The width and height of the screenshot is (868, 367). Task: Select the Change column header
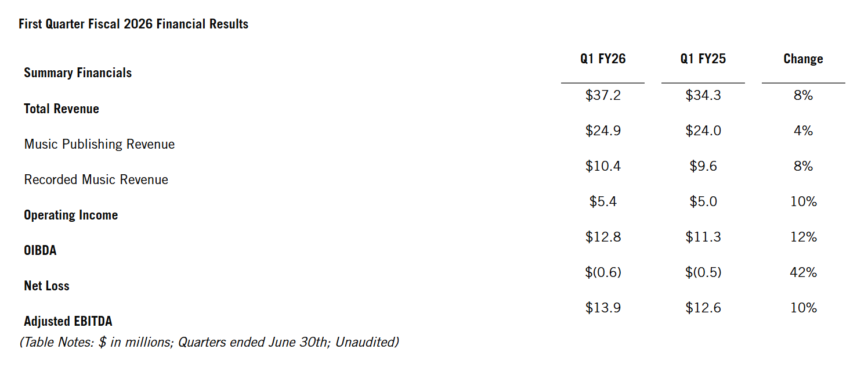[803, 59]
